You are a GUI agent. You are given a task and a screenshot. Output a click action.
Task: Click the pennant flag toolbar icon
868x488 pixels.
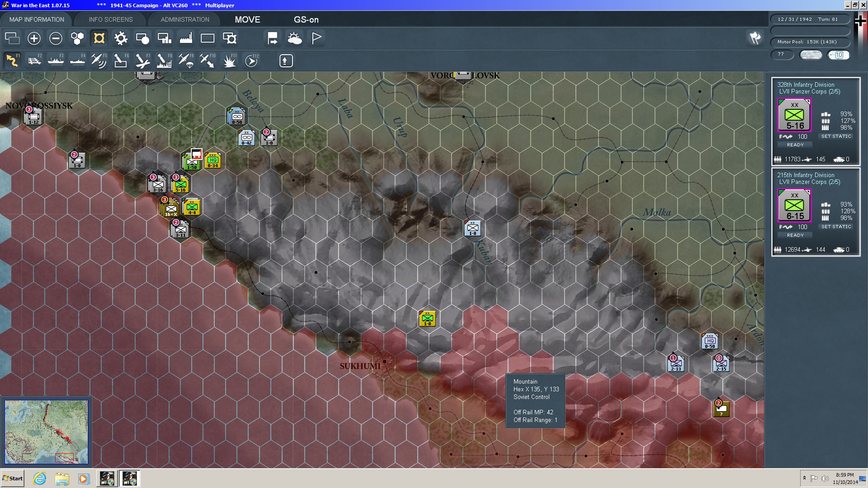tap(316, 38)
